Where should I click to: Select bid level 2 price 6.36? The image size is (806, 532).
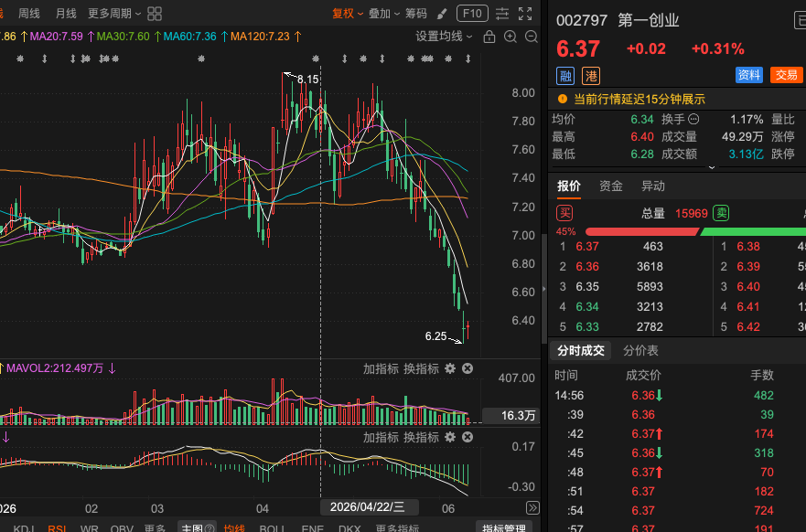[x=587, y=267]
